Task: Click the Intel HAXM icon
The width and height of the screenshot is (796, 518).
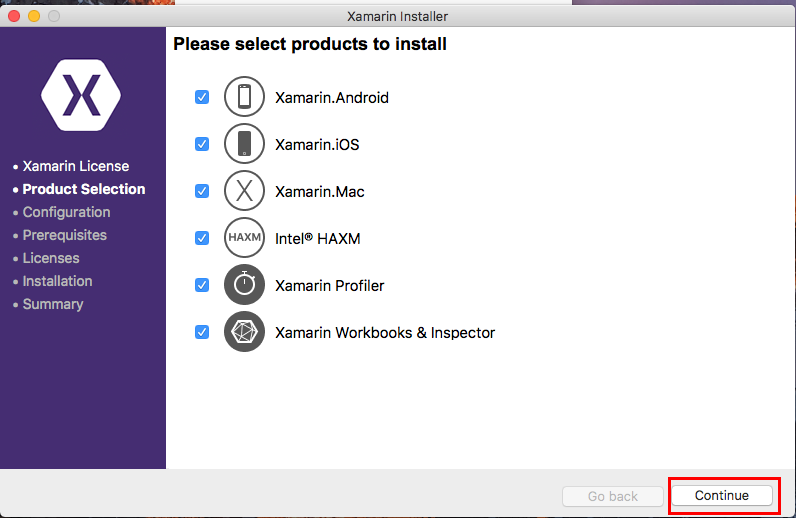Action: click(x=244, y=238)
